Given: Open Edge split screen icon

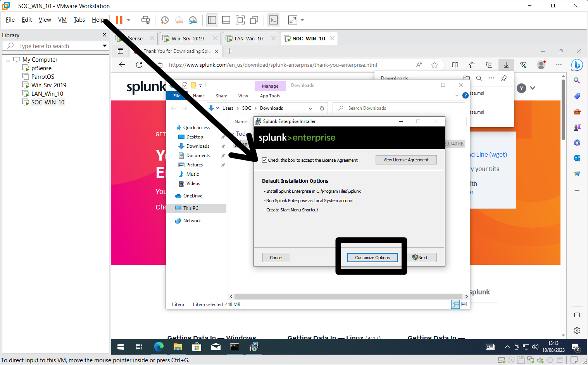Looking at the screenshot, I should [x=455, y=65].
